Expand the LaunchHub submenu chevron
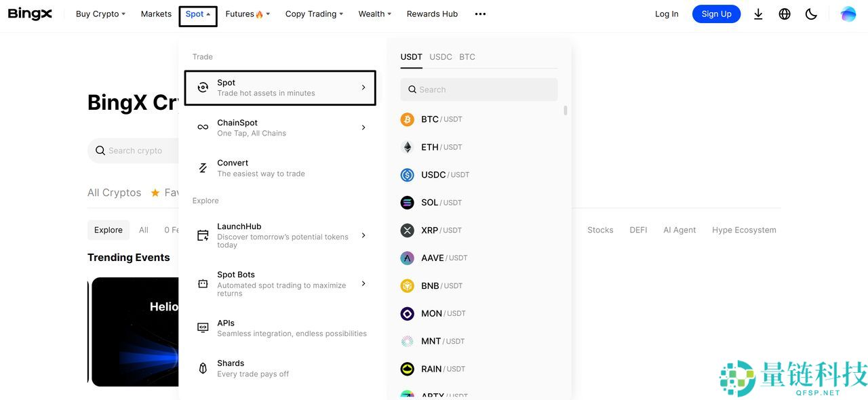The width and height of the screenshot is (868, 400). (x=363, y=235)
